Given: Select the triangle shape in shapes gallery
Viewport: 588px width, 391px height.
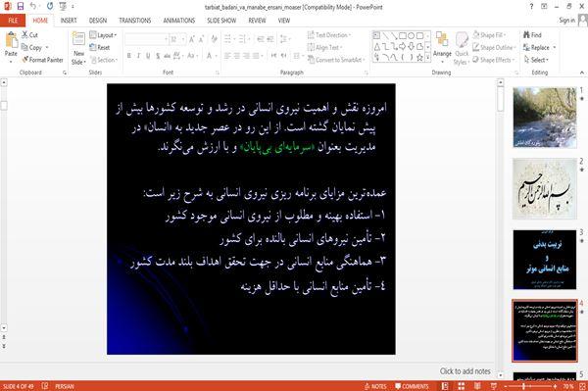Looking at the screenshot, I should tap(377, 46).
